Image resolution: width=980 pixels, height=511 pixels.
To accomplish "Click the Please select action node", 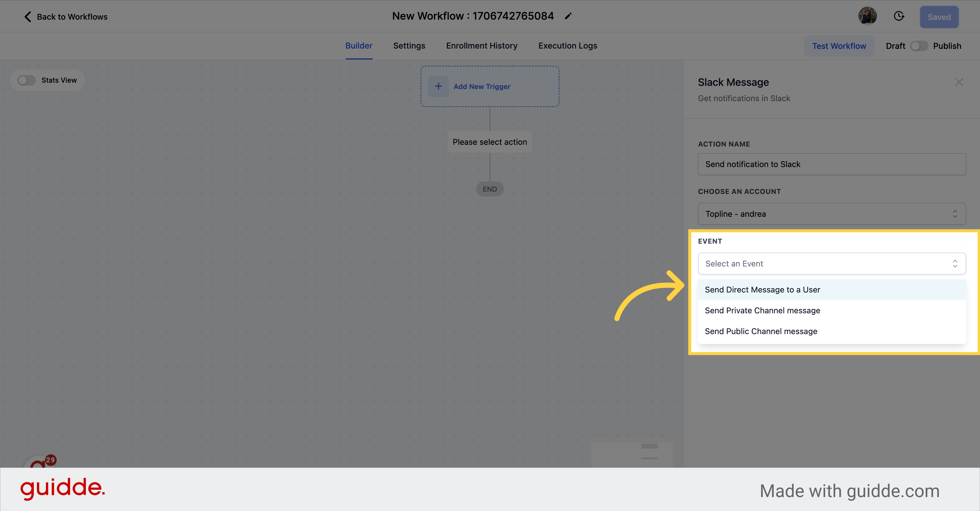I will (490, 142).
